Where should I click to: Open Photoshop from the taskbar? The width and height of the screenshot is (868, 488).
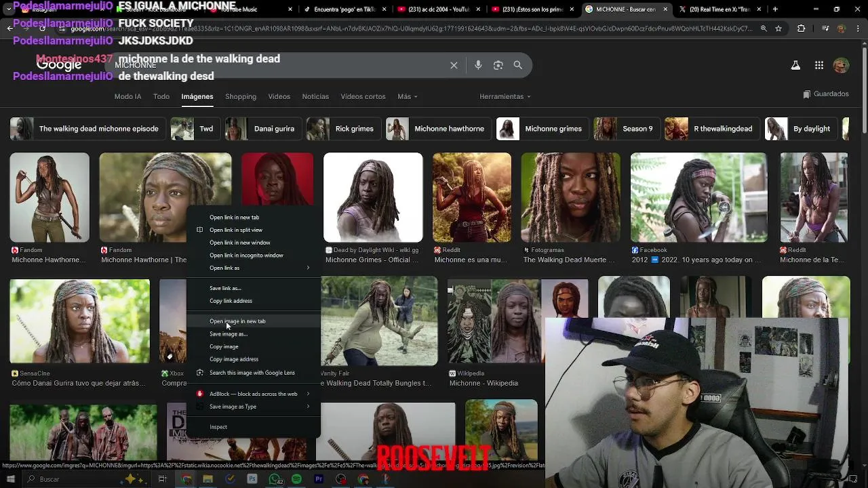tap(252, 479)
